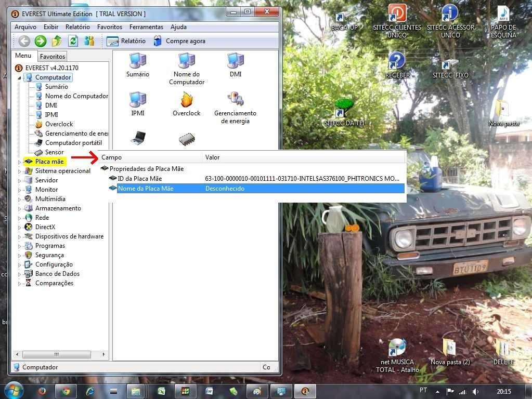This screenshot has width=532, height=399.
Task: Open the IPMI icon in the right pane
Action: point(138,104)
